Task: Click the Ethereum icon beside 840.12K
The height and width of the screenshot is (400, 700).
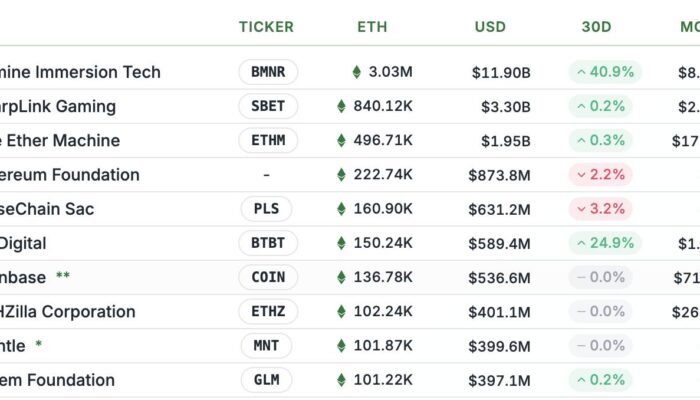Action: pos(341,106)
